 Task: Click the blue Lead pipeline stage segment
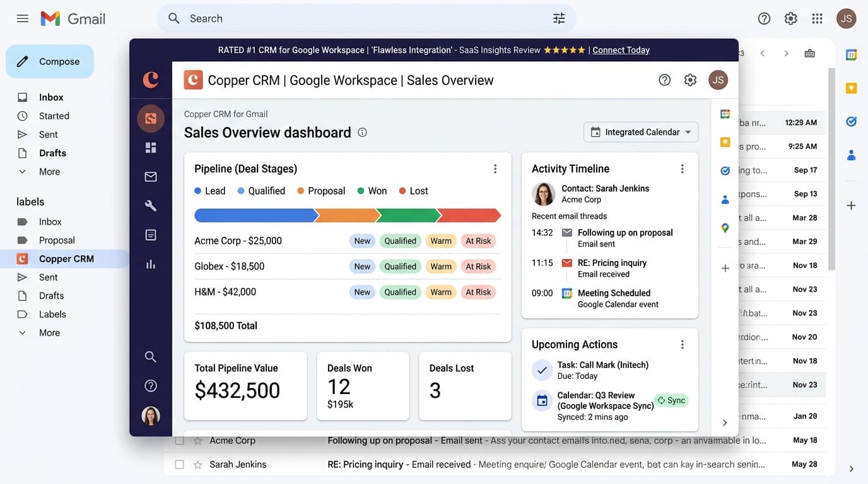(255, 216)
